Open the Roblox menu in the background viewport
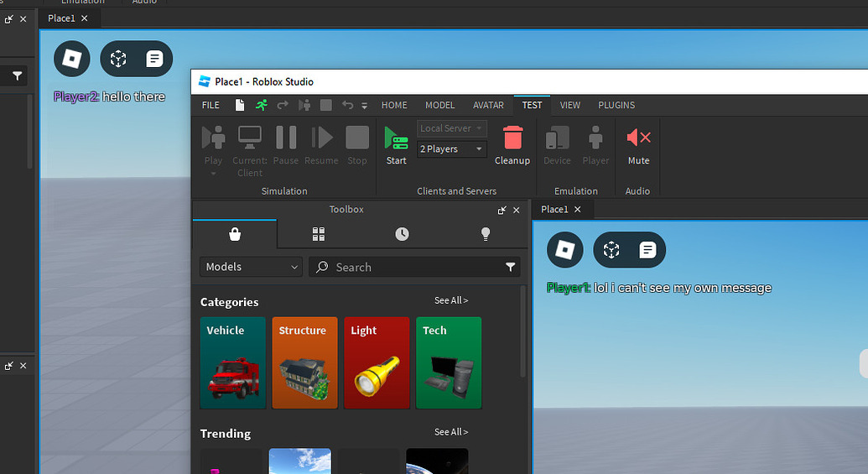The image size is (868, 474). (72, 59)
